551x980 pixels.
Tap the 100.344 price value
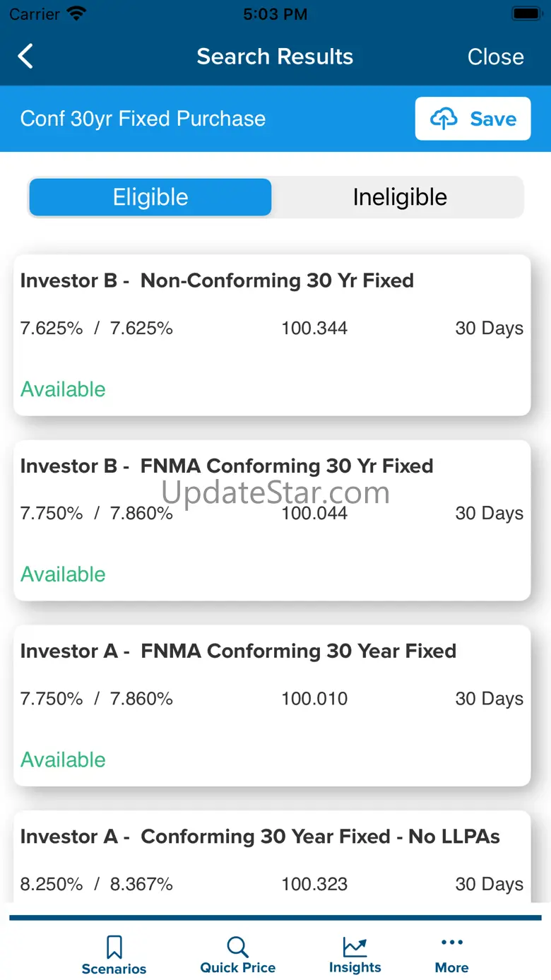314,329
